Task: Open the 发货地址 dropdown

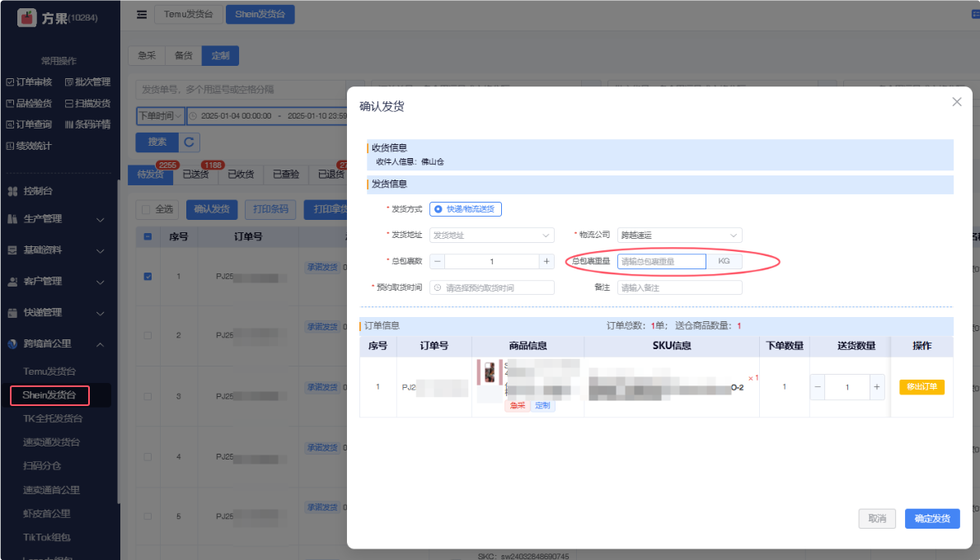Action: coord(491,236)
